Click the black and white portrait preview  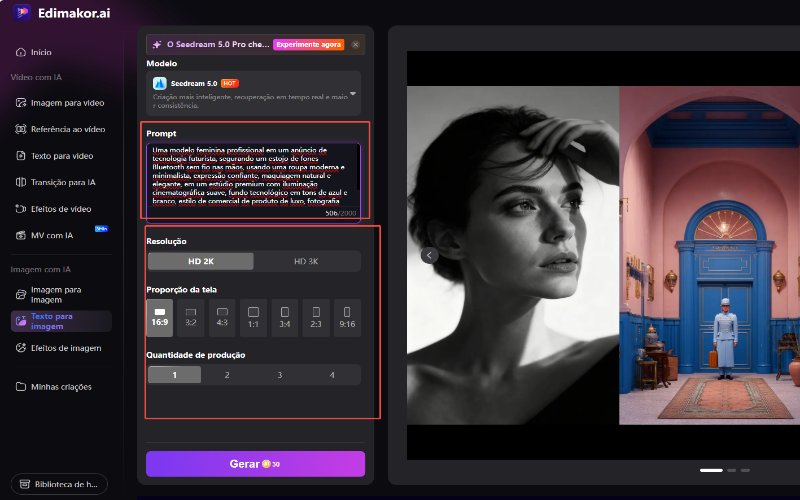coord(513,255)
